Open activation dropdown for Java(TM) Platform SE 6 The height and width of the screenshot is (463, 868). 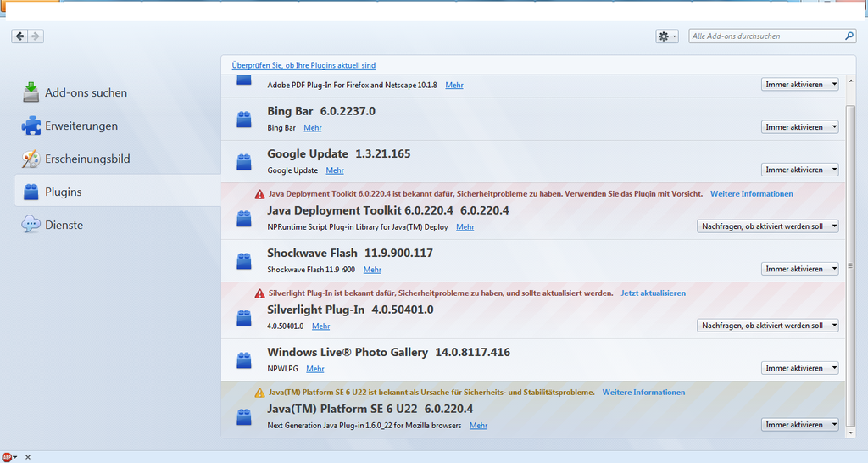coord(800,424)
